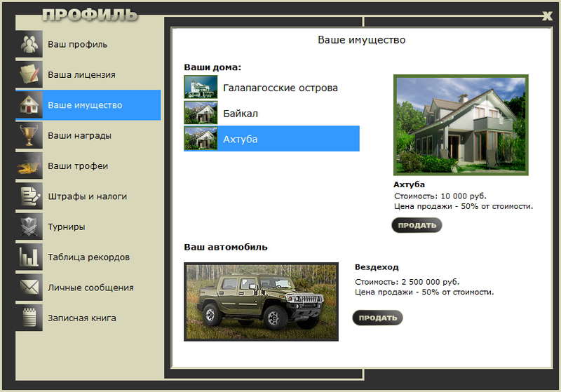Screen dimensions: 561x392
Task: Open Штрафы и налоги page
Action: [x=88, y=196]
